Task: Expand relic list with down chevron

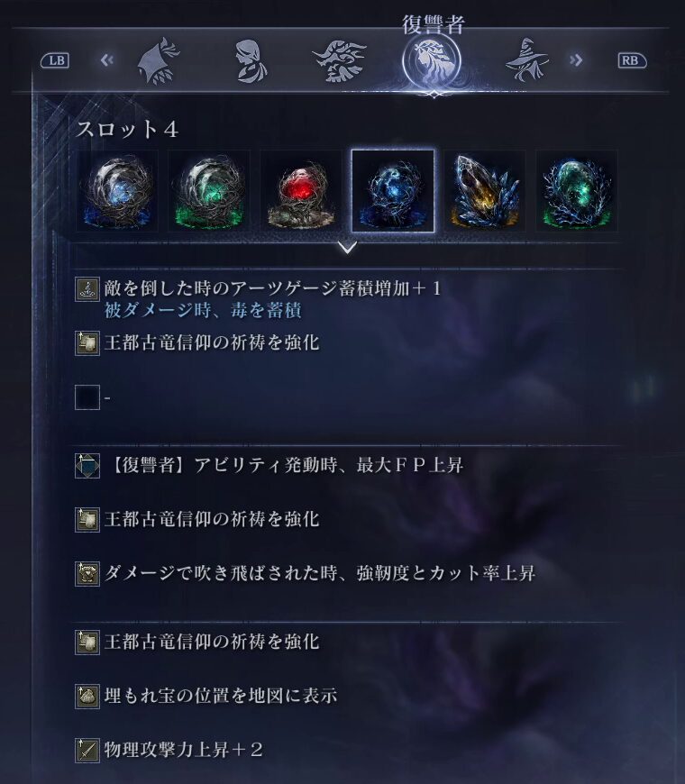Action: tap(347, 247)
